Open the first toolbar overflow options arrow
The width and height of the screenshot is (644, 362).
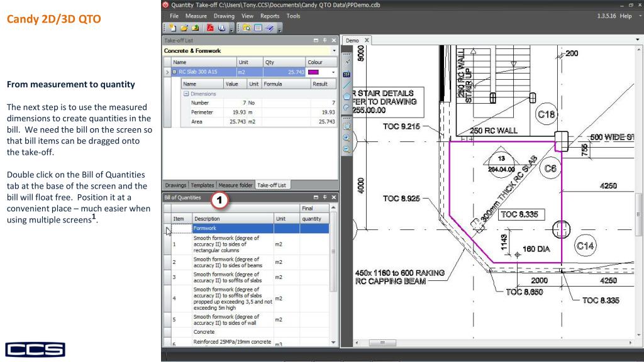pos(231,29)
